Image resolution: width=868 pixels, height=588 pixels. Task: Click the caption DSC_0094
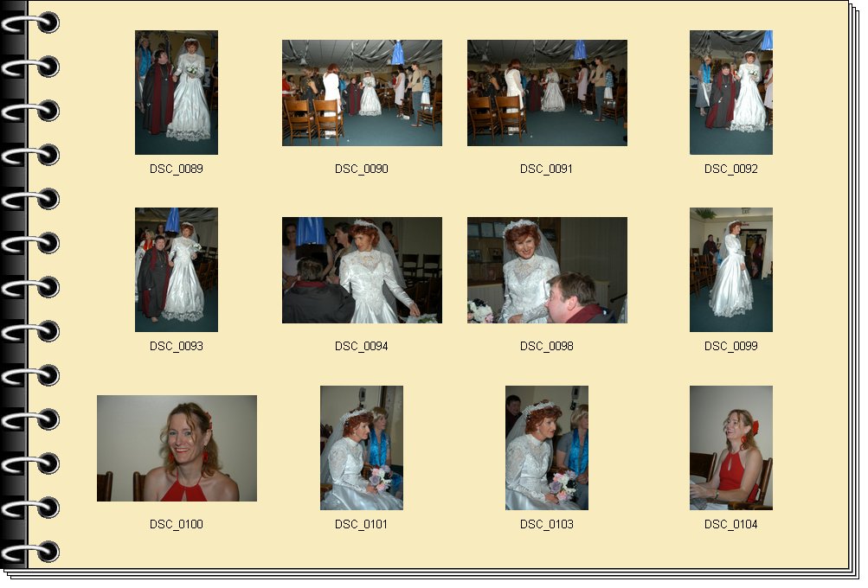[362, 346]
